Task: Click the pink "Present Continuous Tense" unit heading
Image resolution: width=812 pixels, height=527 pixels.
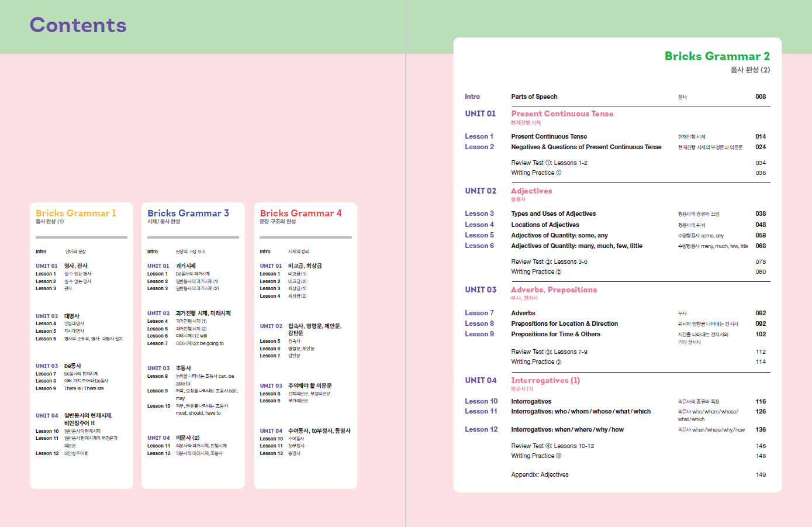Action: click(562, 113)
